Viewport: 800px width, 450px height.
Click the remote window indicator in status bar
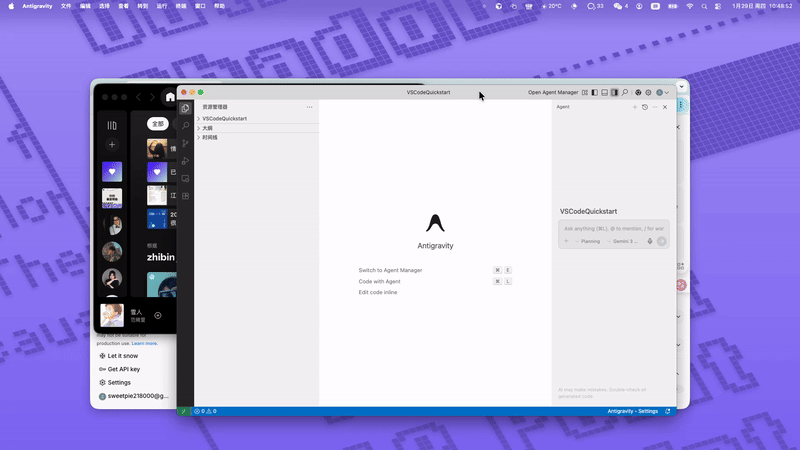coord(184,411)
